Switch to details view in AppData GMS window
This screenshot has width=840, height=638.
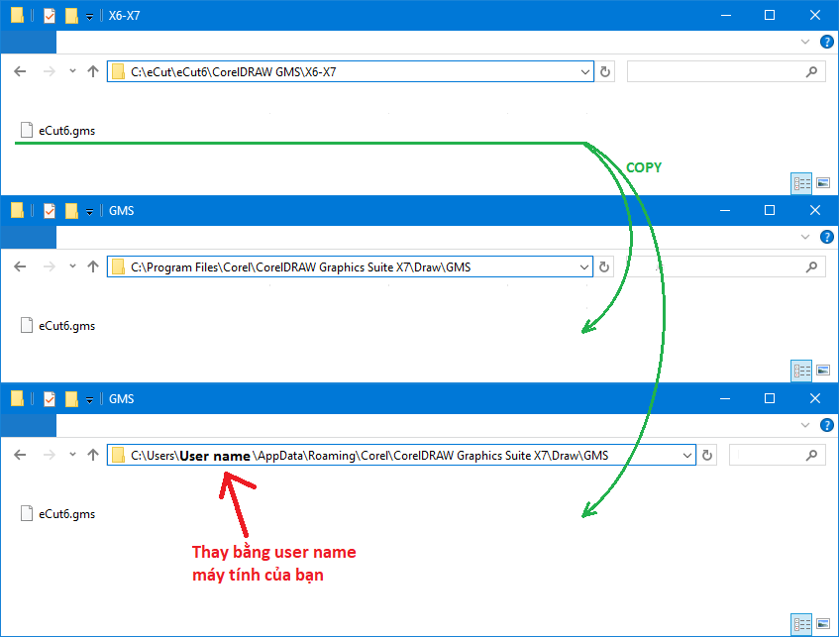tap(802, 624)
